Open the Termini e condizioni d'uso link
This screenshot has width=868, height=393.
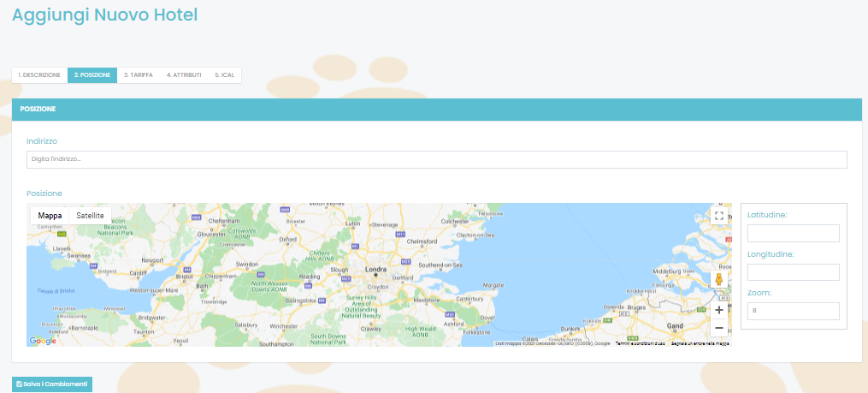tap(641, 343)
